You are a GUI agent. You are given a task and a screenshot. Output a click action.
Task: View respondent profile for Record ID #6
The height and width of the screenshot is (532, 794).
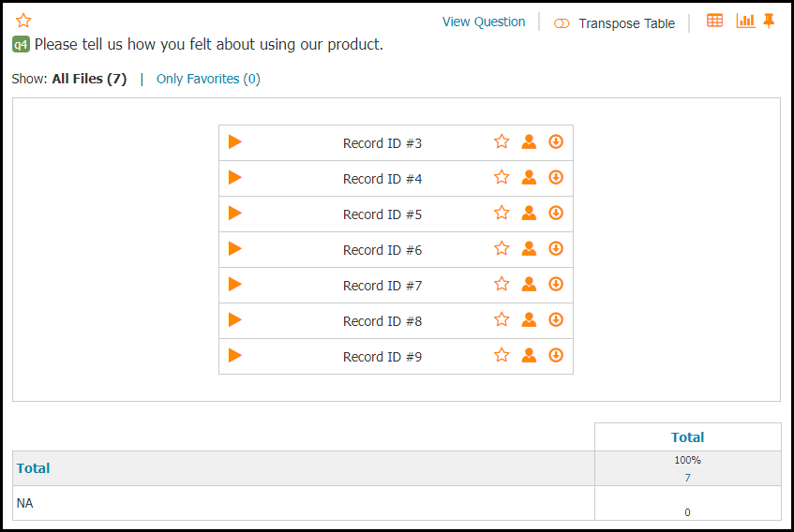click(529, 248)
